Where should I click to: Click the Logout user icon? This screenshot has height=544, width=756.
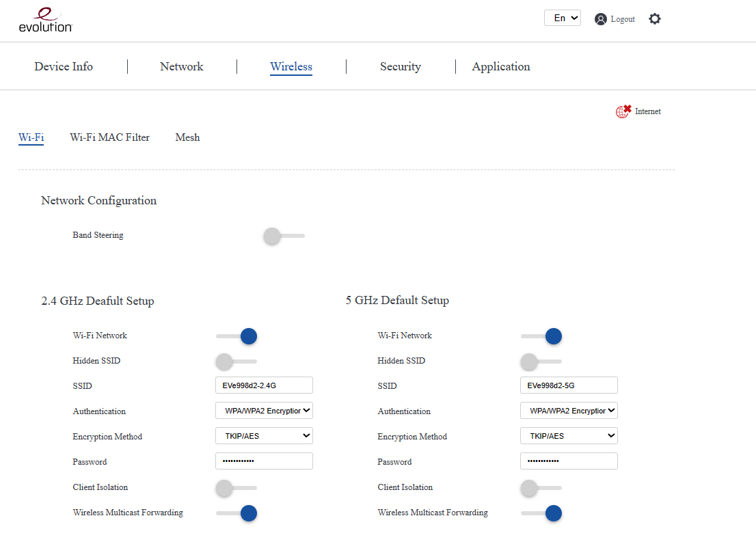coord(600,19)
